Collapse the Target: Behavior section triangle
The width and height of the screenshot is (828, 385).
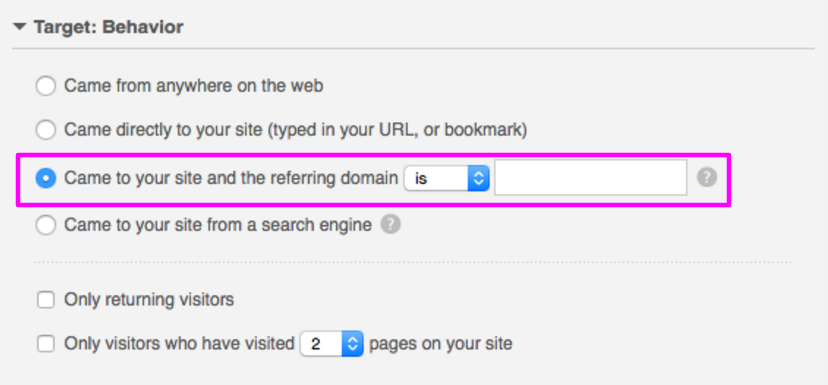pyautogui.click(x=20, y=27)
